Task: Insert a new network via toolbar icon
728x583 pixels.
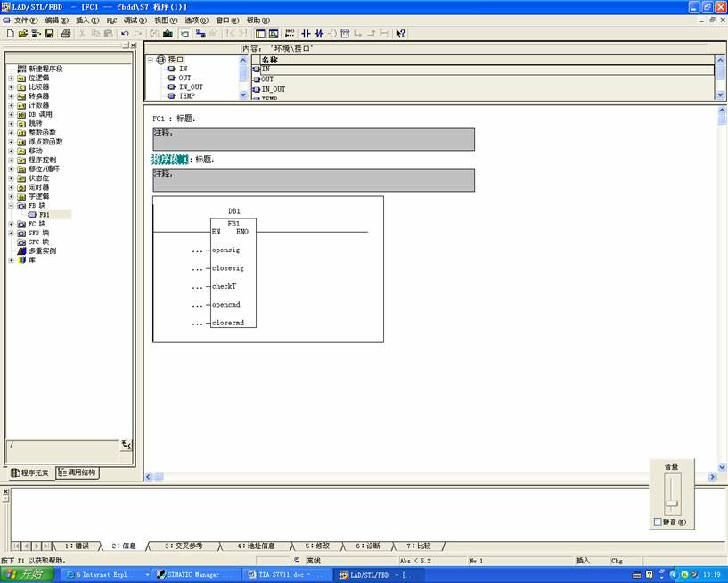Action: 290,34
